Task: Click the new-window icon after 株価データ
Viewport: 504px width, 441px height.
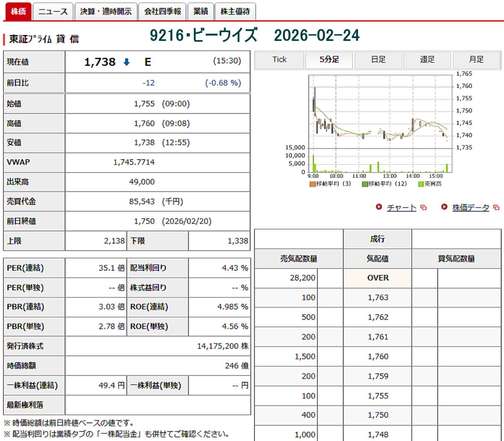Action: [x=496, y=208]
